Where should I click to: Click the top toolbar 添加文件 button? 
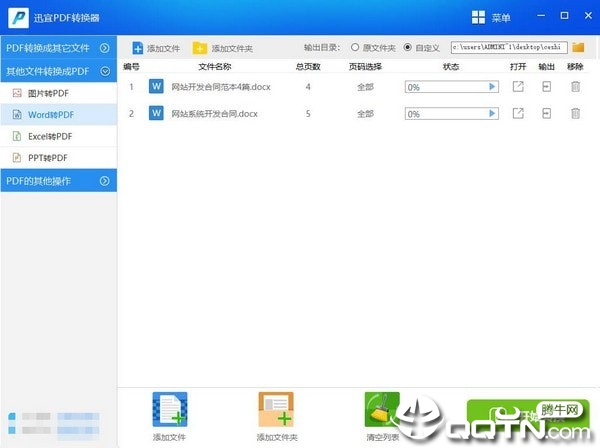pyautogui.click(x=156, y=48)
